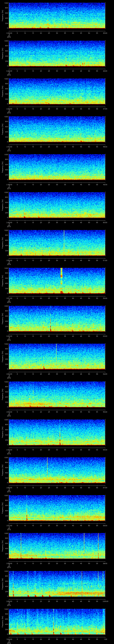Click the "2:45:00" start time label
Screen dimensions: 114x644
pyautogui.click(x=9, y=71)
